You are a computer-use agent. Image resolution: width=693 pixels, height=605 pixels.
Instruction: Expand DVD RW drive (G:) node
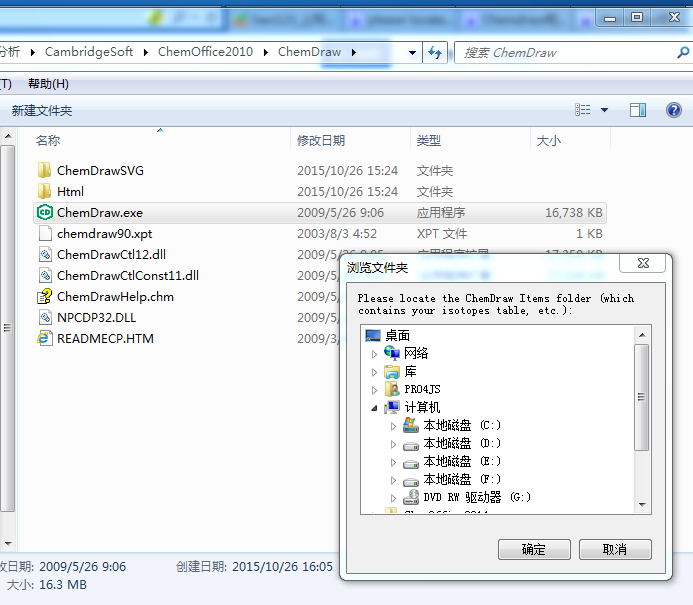(393, 498)
